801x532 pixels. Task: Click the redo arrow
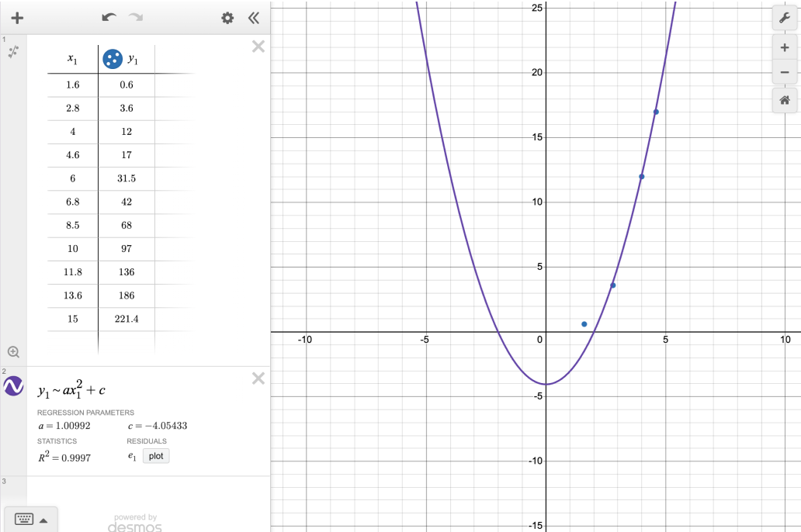[x=136, y=18]
